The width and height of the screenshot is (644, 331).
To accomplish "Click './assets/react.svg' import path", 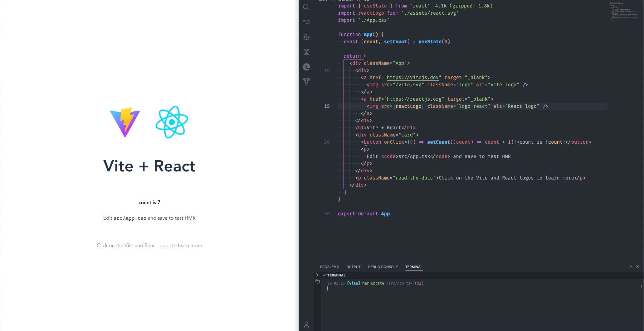I will (x=430, y=13).
